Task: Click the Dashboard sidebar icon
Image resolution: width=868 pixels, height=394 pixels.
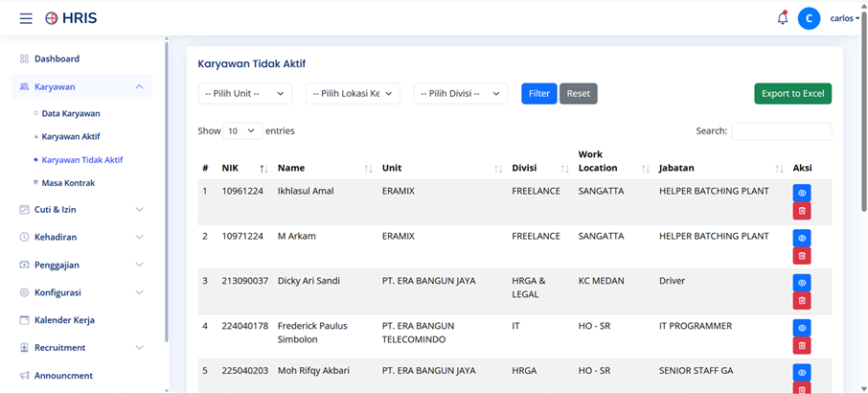Action: click(x=24, y=58)
